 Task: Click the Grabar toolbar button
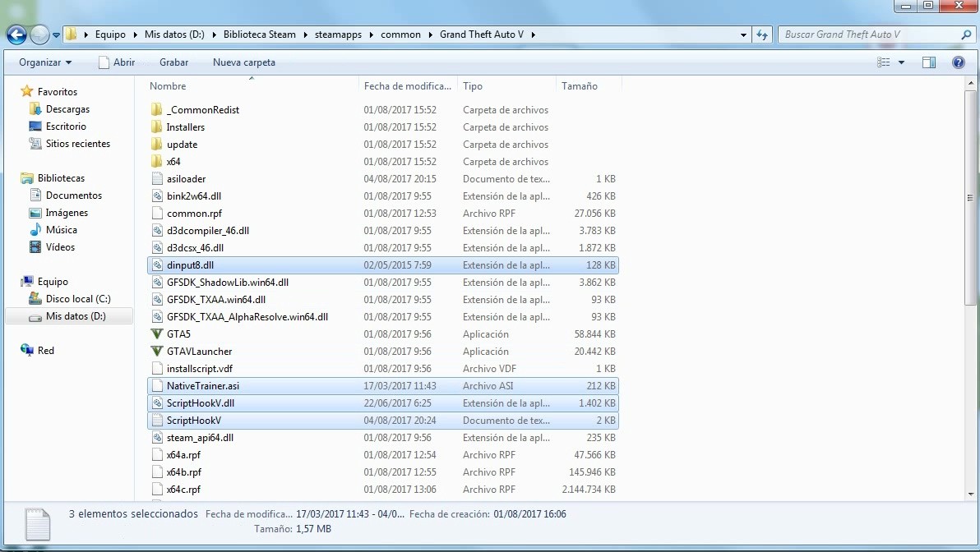pos(173,62)
